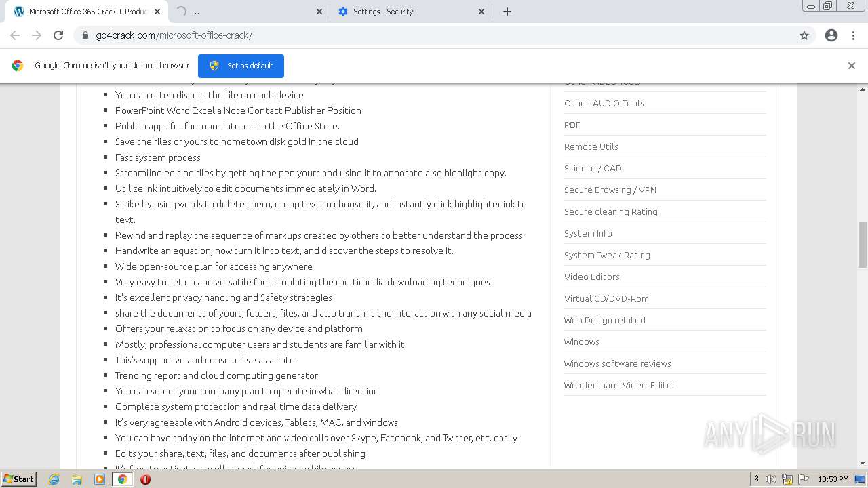
Task: Open the Chrome three-dot menu
Action: coord(854,35)
